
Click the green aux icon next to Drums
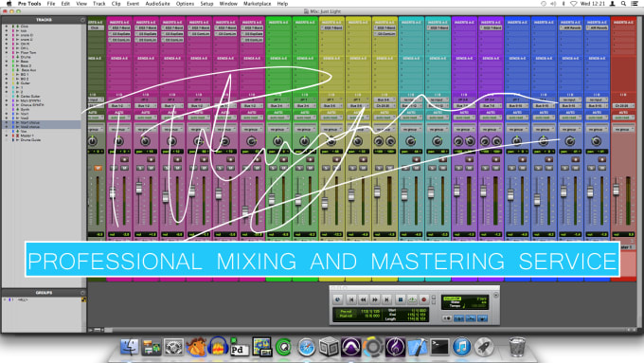17,57
